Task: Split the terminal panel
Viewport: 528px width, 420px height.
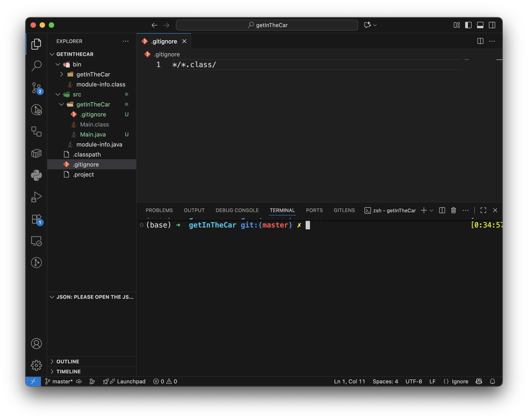Action: point(442,210)
